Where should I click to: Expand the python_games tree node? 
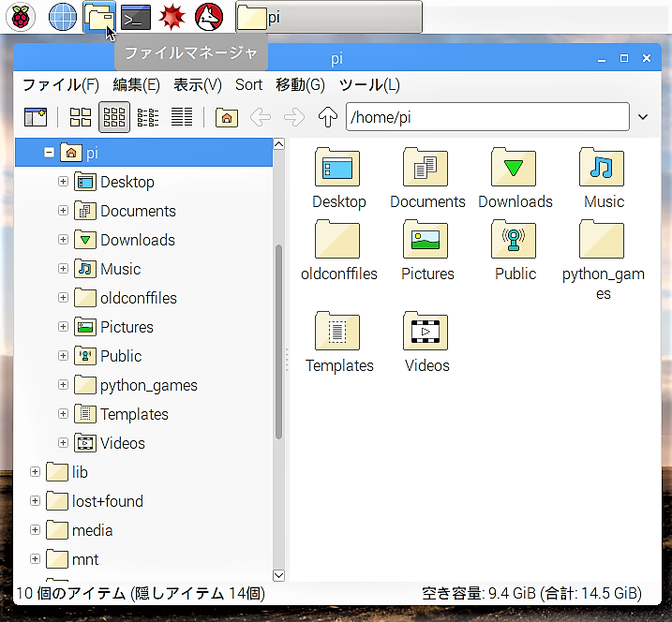tap(63, 385)
